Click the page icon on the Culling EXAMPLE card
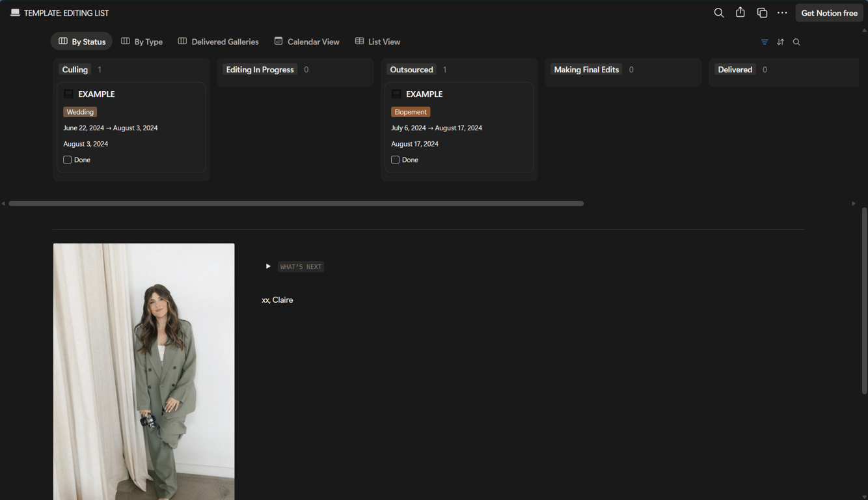Screen dimensions: 868x500 click(68, 94)
